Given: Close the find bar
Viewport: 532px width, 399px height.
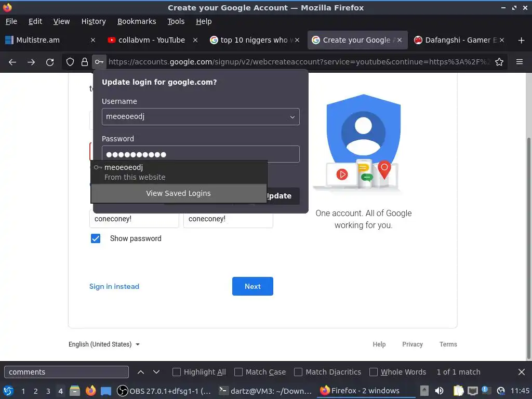Looking at the screenshot, I should [522, 372].
